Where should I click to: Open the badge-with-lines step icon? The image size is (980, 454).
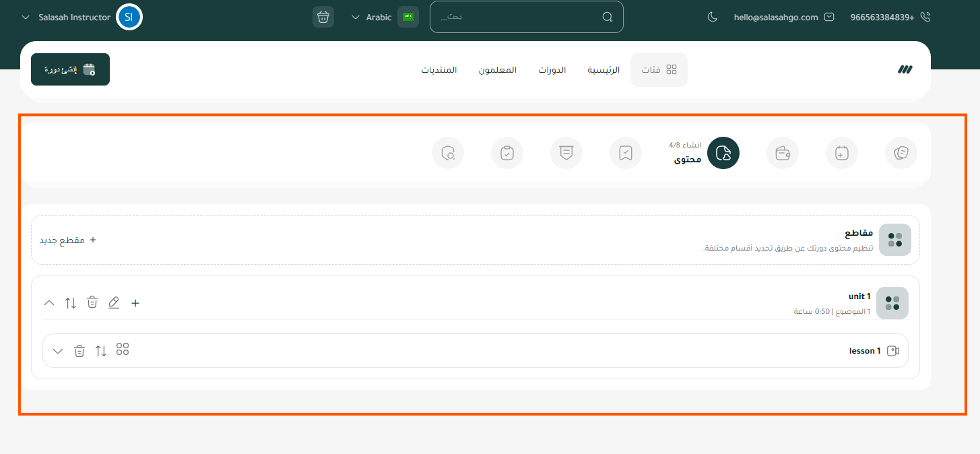(566, 153)
